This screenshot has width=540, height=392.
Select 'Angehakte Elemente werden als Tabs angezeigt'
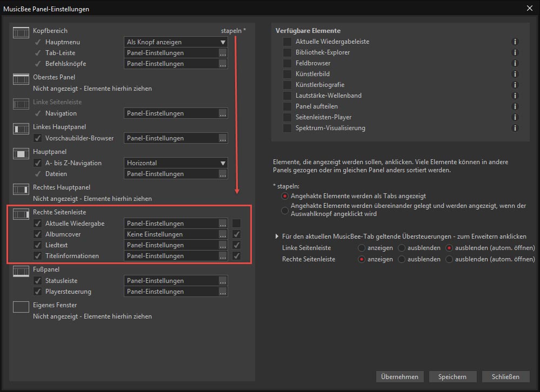284,196
